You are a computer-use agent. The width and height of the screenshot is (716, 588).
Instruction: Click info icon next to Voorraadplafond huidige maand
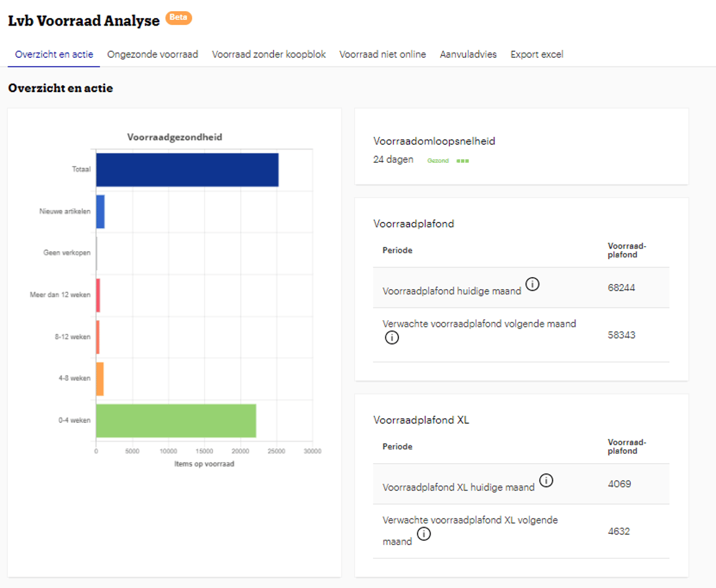tap(533, 284)
